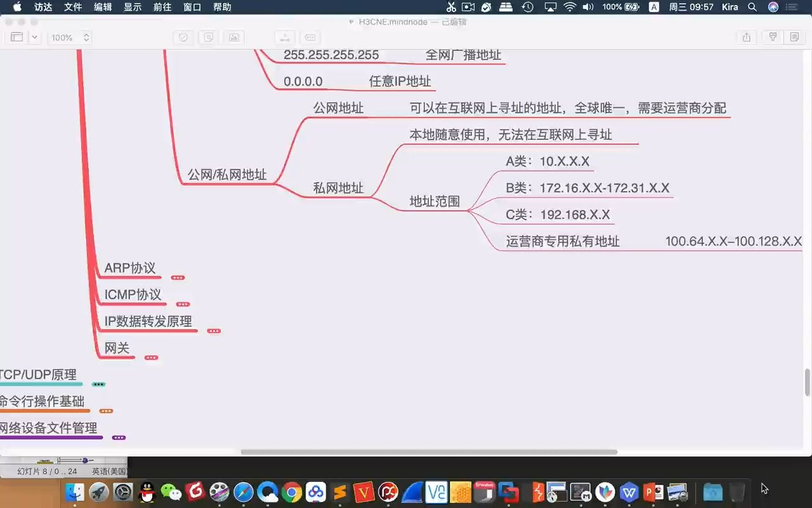Viewport: 812px width, 508px height.
Task: Select the 100.64.X.X–100.128.X.X node
Action: tap(734, 241)
